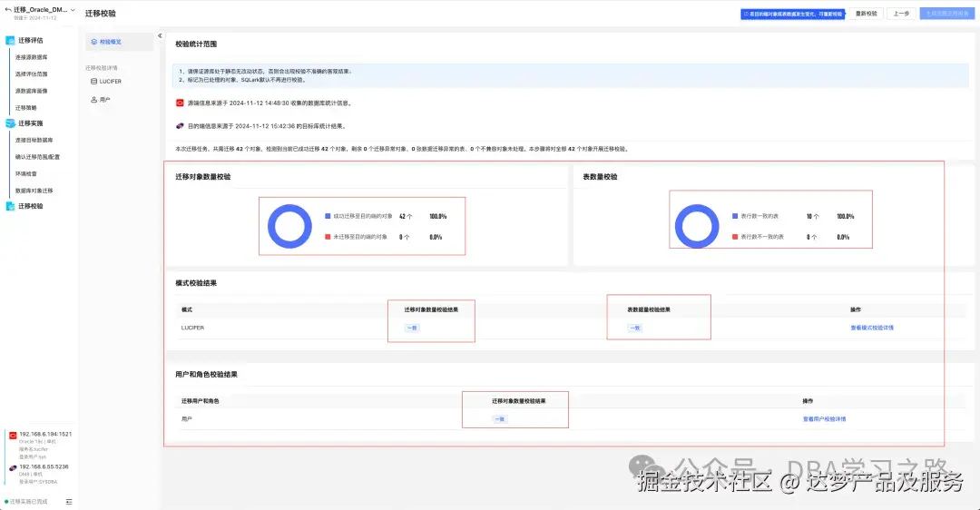Viewport: 980px width, 510px height.
Task: Click the 一致 tag in 用户 row
Action: [499, 419]
